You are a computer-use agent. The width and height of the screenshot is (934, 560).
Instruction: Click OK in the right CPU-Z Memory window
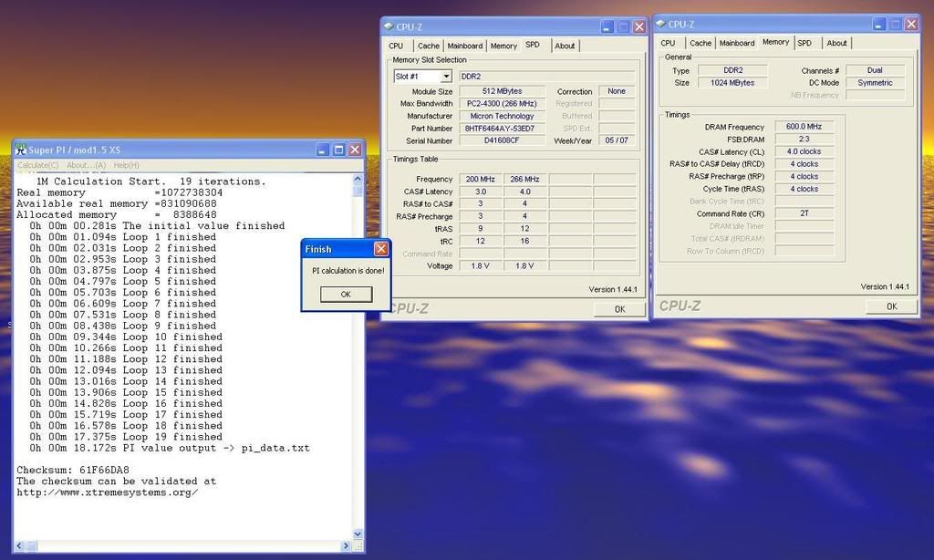click(891, 306)
